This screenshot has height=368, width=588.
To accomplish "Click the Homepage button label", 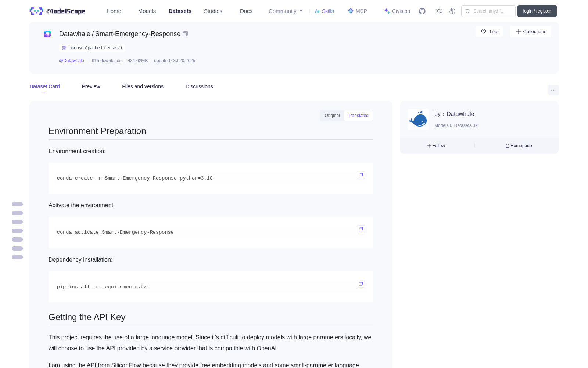I will coord(521,146).
